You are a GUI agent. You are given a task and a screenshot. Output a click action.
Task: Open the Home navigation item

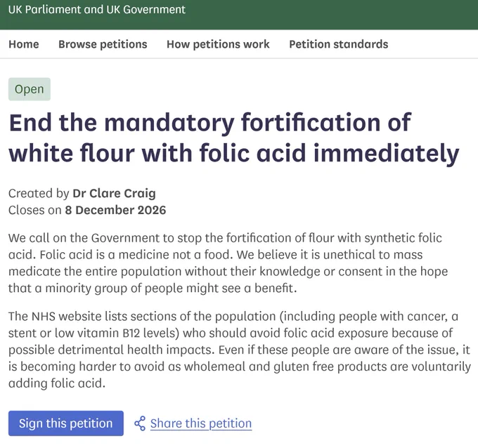tap(24, 44)
